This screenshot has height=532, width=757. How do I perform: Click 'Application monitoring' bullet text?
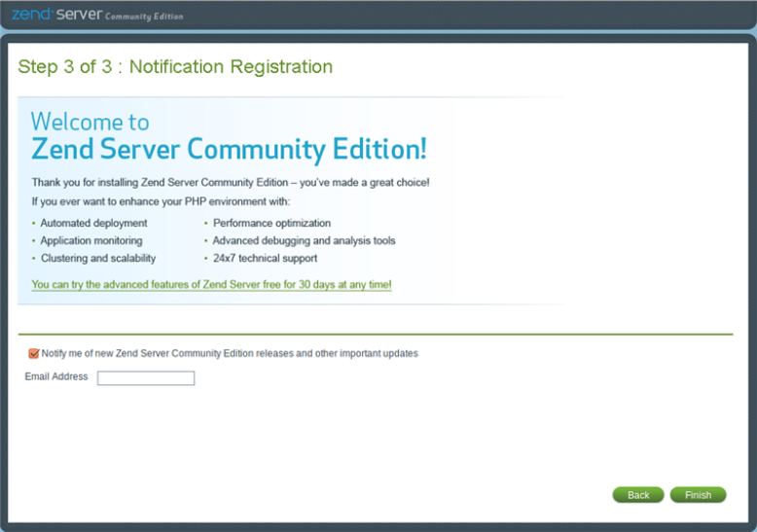91,240
